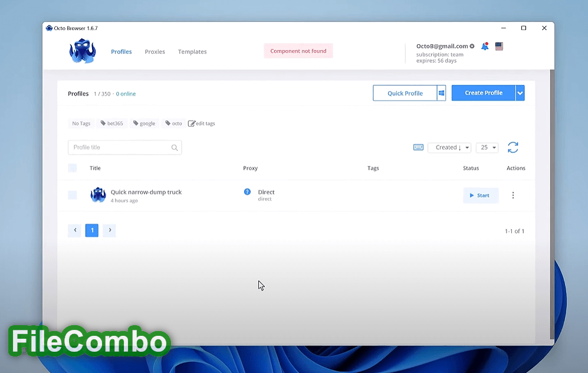Click the Octo Browser title bar icon
This screenshot has width=588, height=373.
tap(49, 28)
